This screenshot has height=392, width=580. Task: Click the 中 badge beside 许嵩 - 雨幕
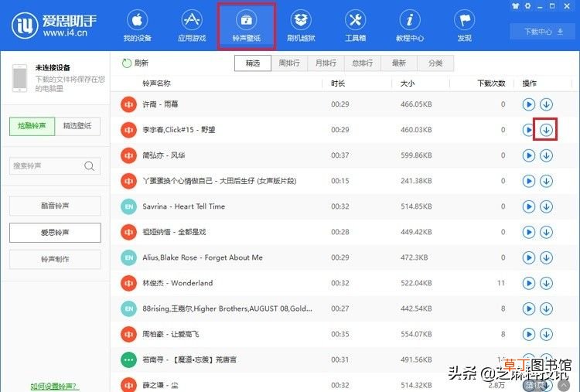click(128, 104)
